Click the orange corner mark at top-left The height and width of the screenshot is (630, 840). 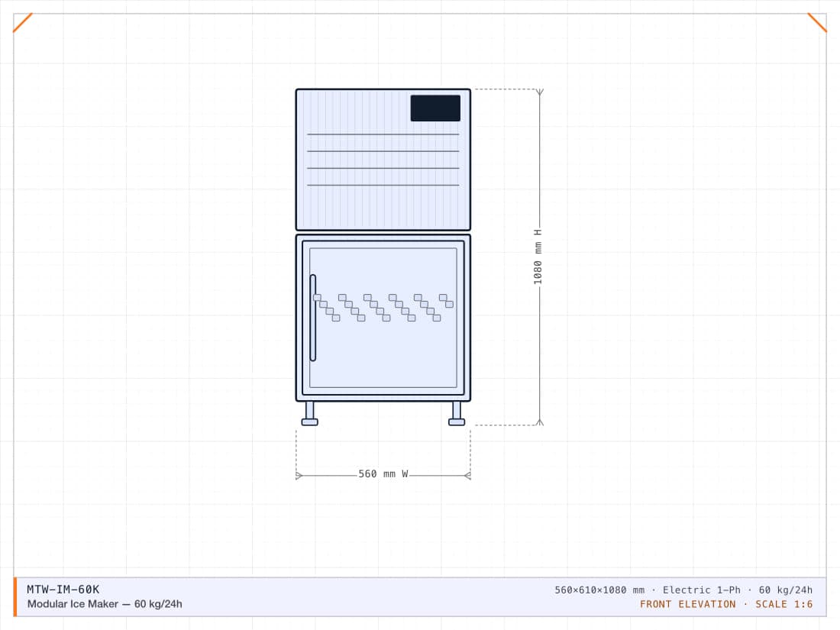[22, 22]
